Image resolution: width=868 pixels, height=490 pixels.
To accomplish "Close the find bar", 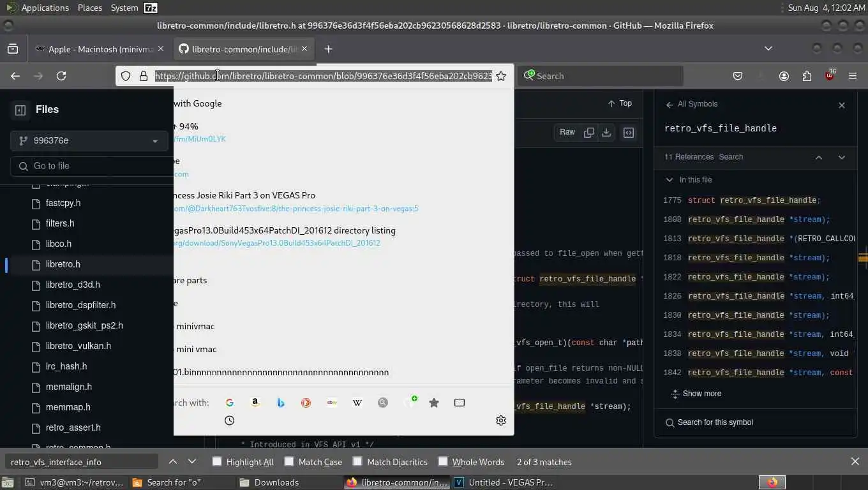I will pos(855,462).
